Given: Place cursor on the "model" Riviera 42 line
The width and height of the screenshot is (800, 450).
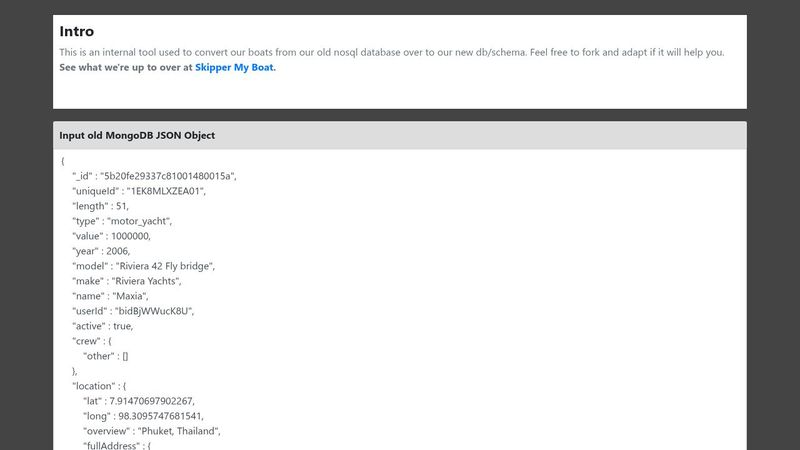Looking at the screenshot, I should [x=143, y=266].
